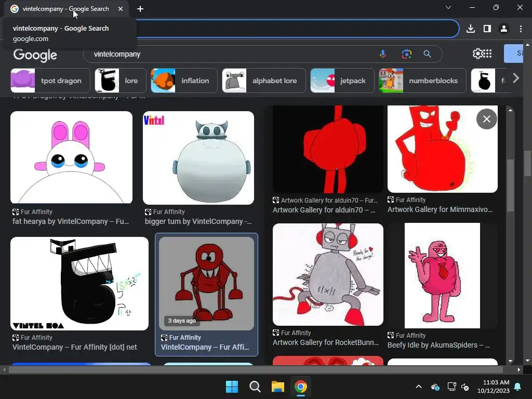This screenshot has height=399, width=532.
Task: Click the voice search microphone icon
Action: (383, 54)
